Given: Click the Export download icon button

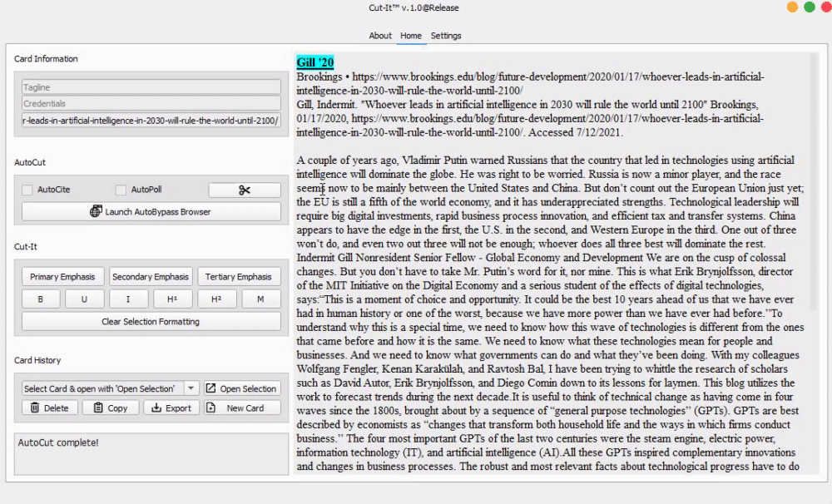Looking at the screenshot, I should coord(171,408).
